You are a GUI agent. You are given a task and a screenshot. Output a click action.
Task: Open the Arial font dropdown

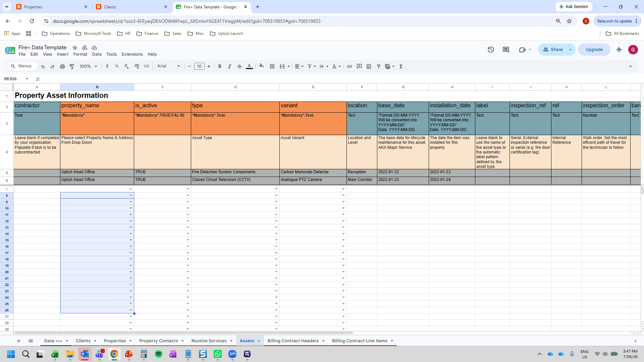(x=168, y=66)
